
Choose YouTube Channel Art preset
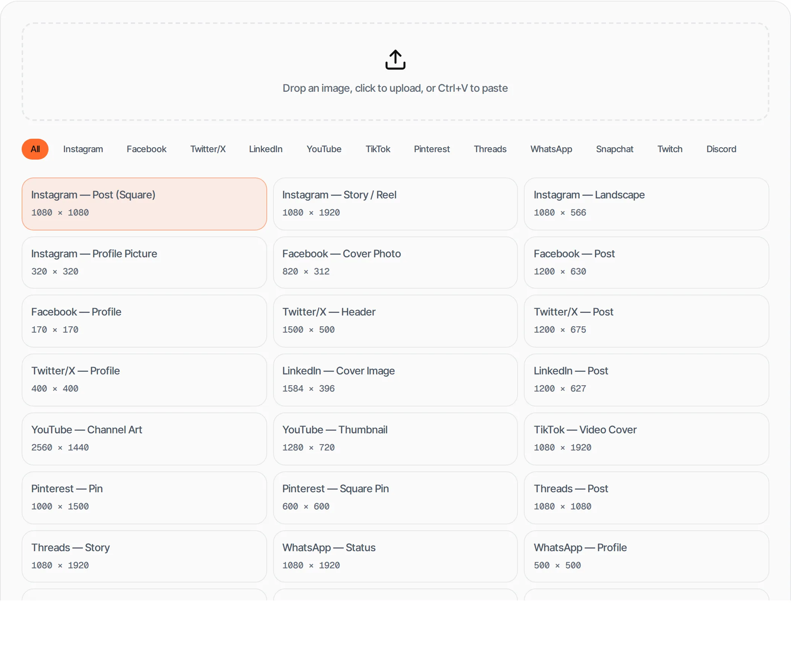[144, 439]
